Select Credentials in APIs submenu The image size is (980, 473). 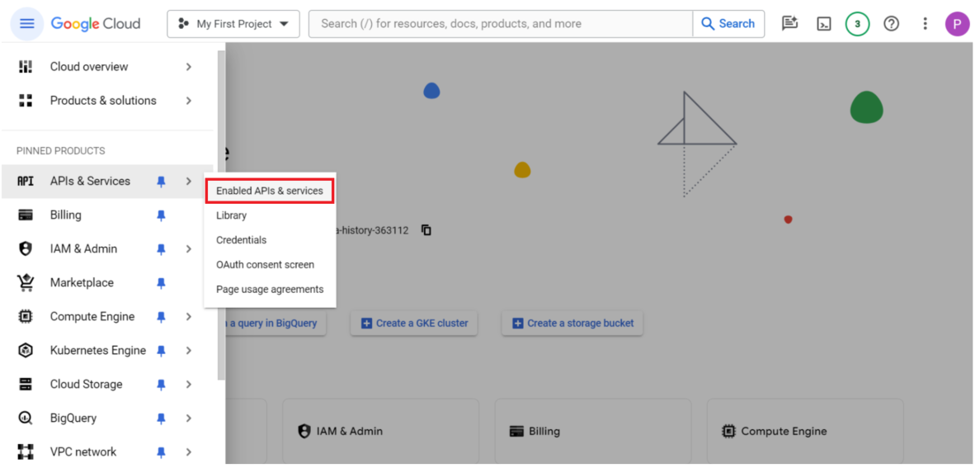[x=241, y=240]
